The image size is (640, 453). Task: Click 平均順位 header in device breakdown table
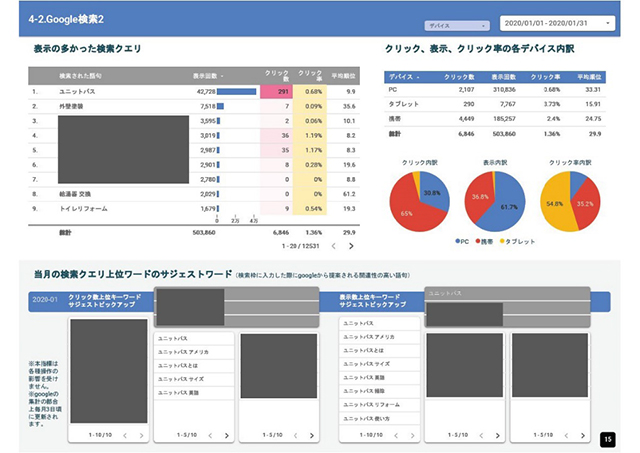point(589,77)
